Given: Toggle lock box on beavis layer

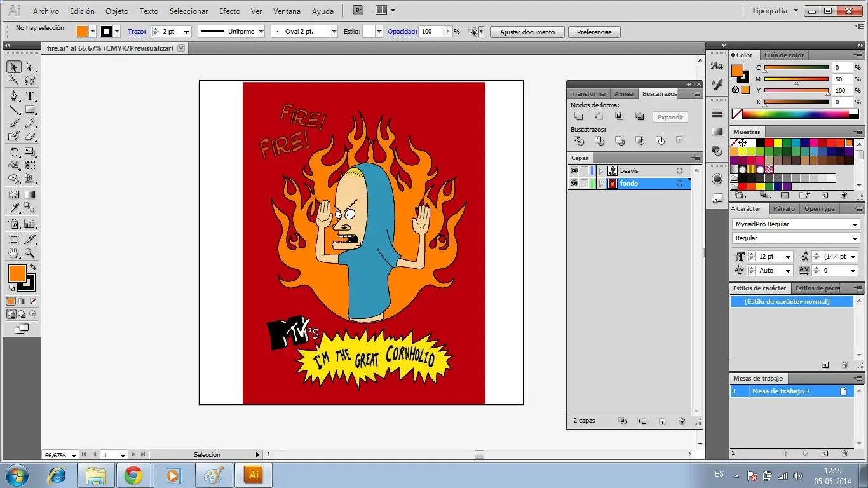Looking at the screenshot, I should point(585,171).
